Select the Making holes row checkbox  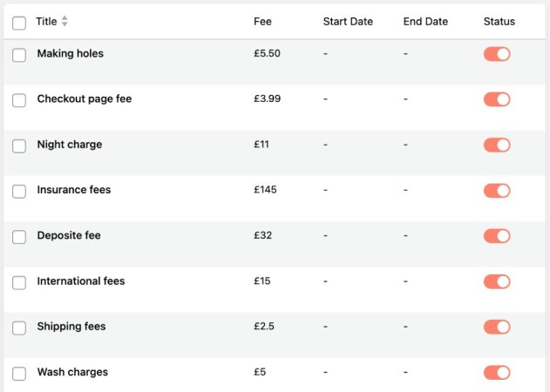point(19,55)
